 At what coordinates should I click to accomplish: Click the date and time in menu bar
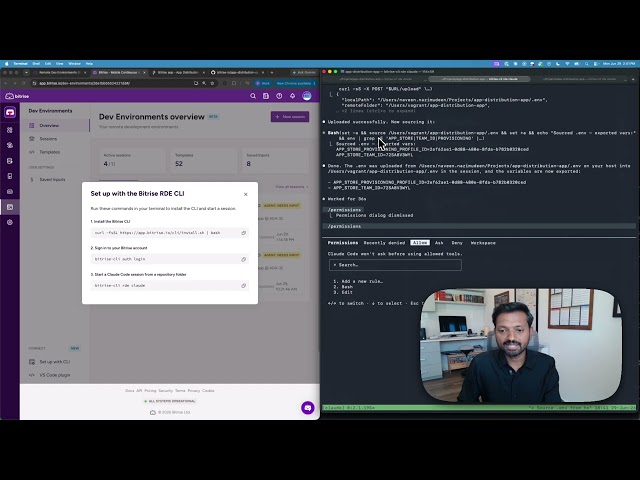[619, 64]
